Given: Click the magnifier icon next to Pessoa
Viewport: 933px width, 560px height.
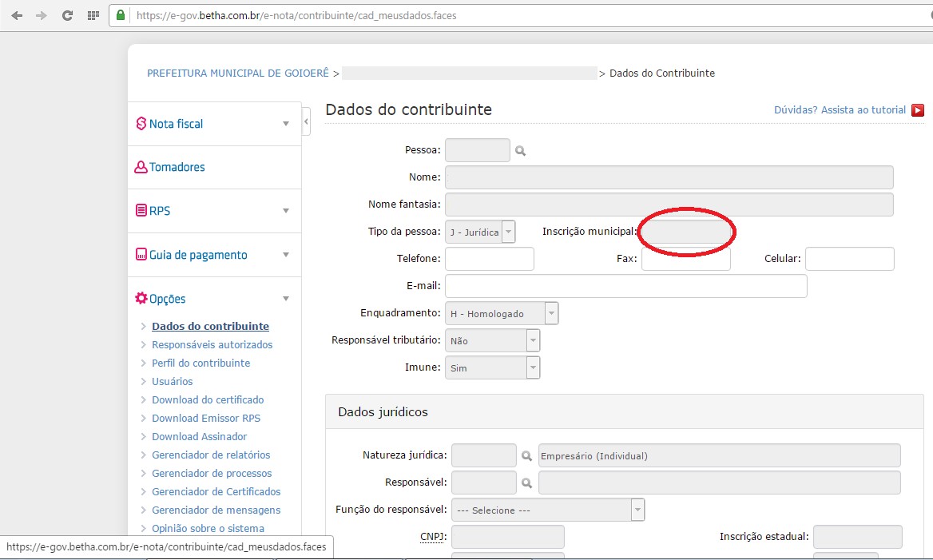Looking at the screenshot, I should click(x=521, y=150).
